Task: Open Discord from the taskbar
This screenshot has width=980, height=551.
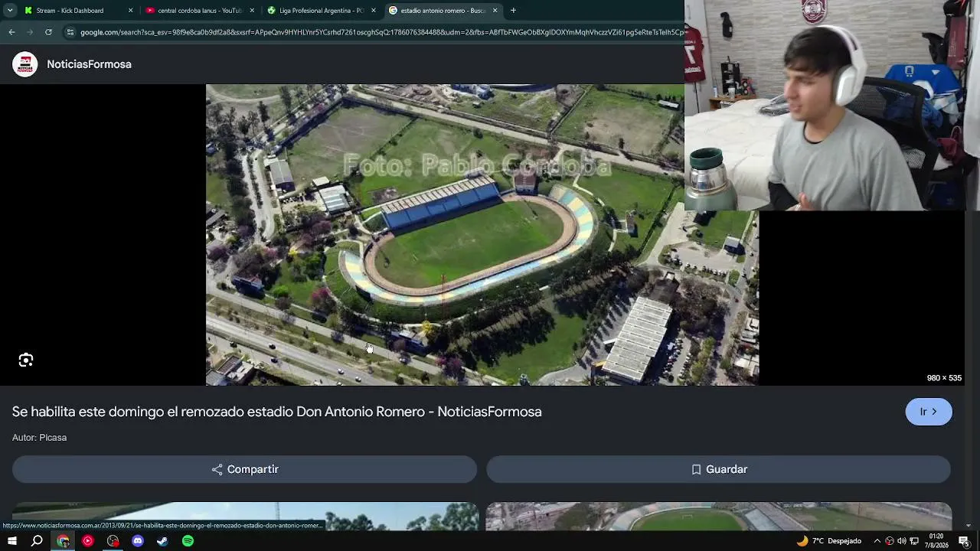Action: [138, 541]
